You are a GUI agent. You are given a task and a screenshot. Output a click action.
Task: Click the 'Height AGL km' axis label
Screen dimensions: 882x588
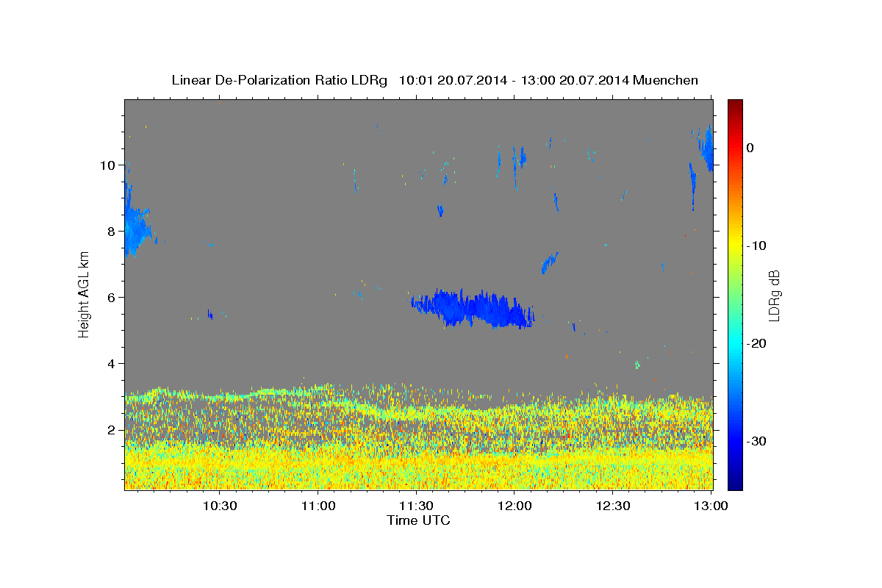click(x=85, y=294)
